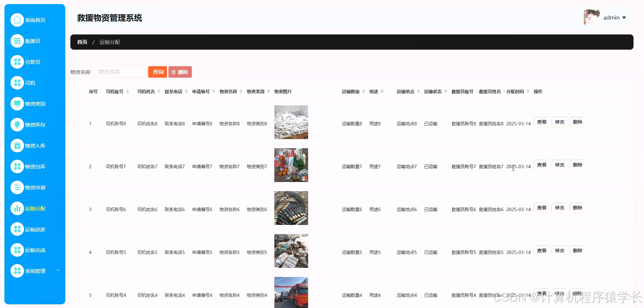
Task: Click 查看 for row 司机账号5
Action: (542, 251)
